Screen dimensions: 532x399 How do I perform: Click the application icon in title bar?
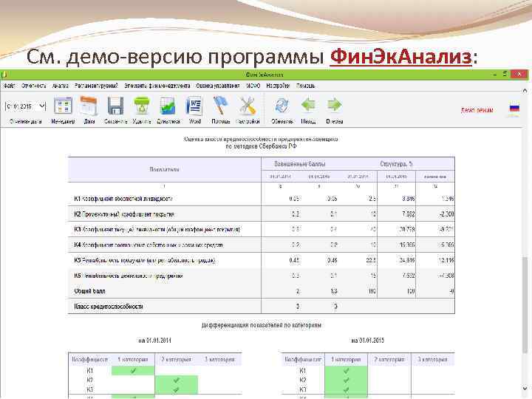(4, 74)
